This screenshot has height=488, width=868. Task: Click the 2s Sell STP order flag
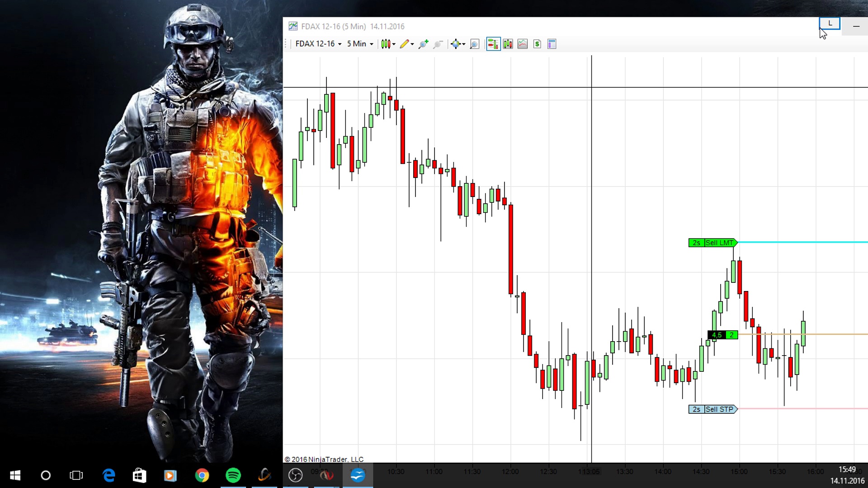click(712, 409)
